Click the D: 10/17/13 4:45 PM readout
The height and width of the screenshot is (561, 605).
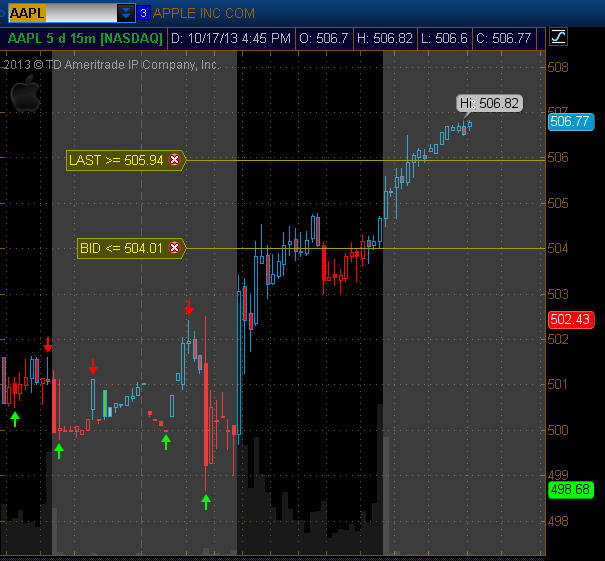(231, 39)
